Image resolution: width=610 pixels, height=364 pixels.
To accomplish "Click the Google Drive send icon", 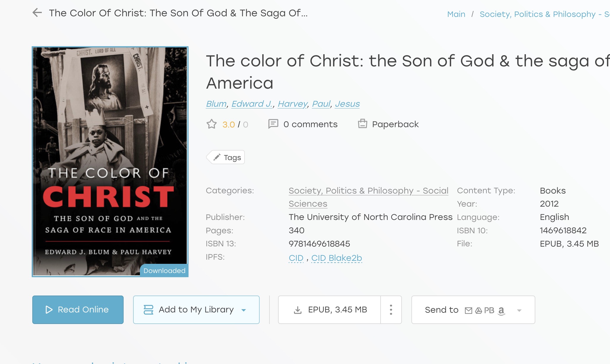I will pyautogui.click(x=478, y=310).
